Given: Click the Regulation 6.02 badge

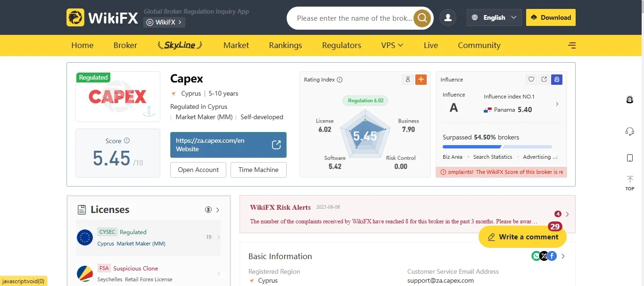Looking at the screenshot, I should [366, 100].
